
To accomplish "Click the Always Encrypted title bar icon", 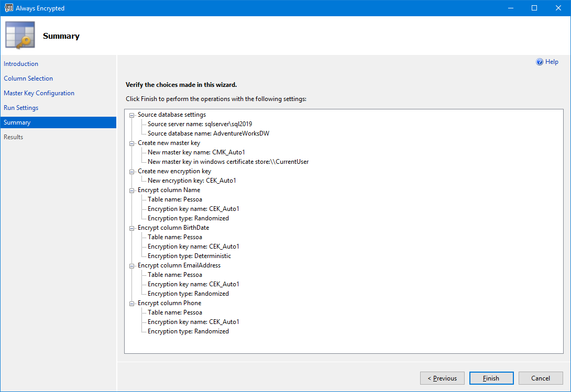I will 9,8.
